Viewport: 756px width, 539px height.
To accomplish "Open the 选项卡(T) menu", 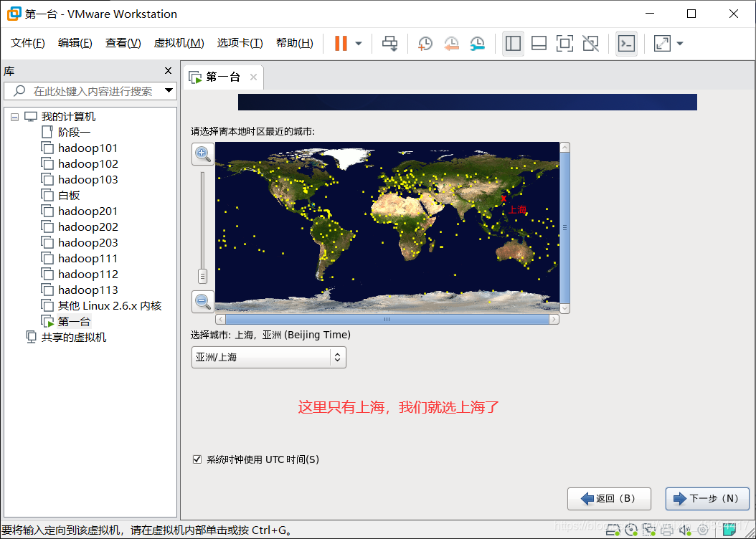I will 240,43.
